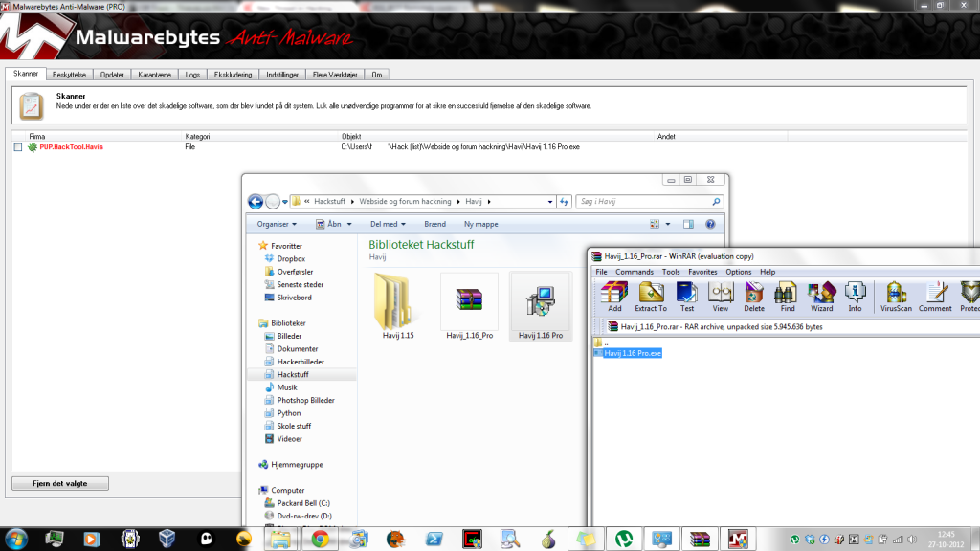
Task: Select Skrivebord in the sidebar
Action: point(294,298)
